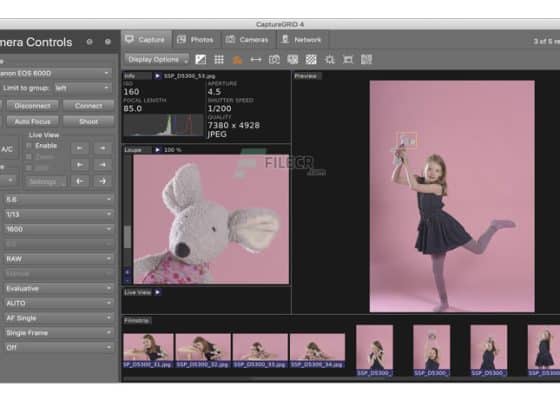Screen dimensions: 560x420
Task: Click right focus arrow in the Settings row
Action: [x=102, y=181]
